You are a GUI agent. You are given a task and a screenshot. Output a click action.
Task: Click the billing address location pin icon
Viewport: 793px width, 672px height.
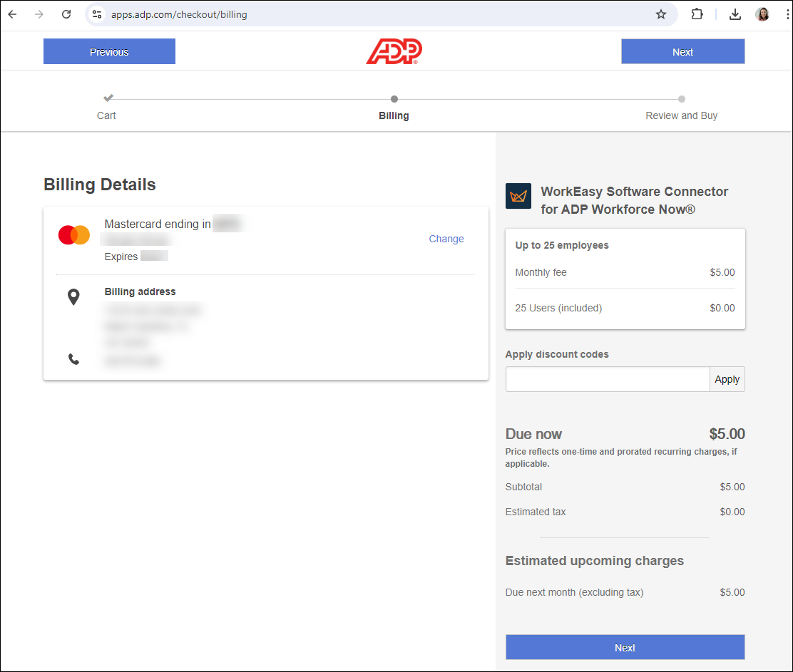[74, 297]
